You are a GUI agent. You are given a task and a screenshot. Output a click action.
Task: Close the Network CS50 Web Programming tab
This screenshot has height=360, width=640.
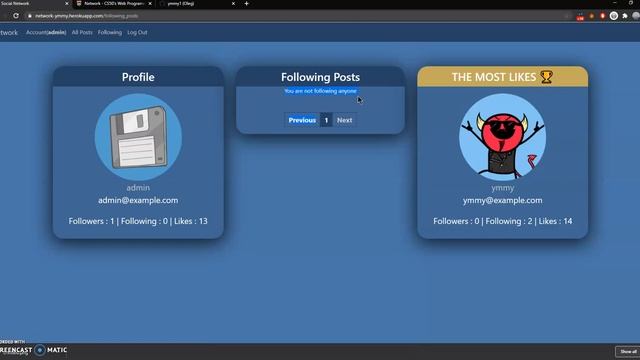point(150,4)
